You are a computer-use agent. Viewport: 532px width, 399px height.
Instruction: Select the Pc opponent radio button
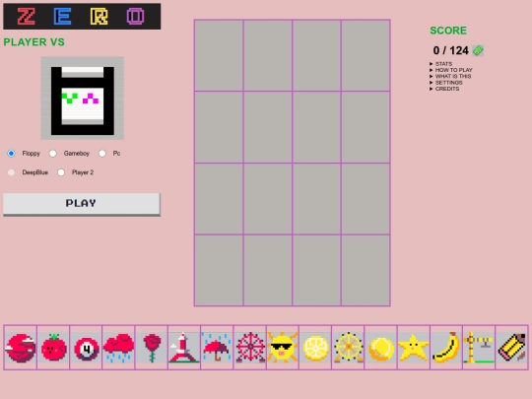point(102,154)
